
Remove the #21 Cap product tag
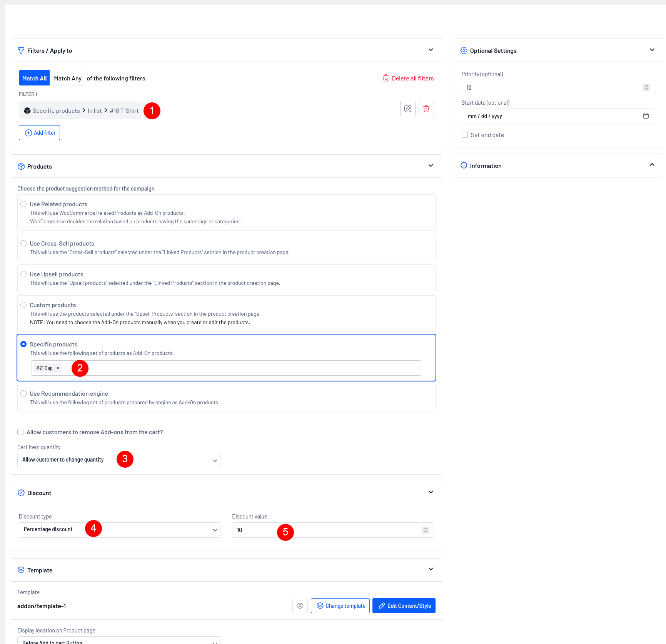58,368
